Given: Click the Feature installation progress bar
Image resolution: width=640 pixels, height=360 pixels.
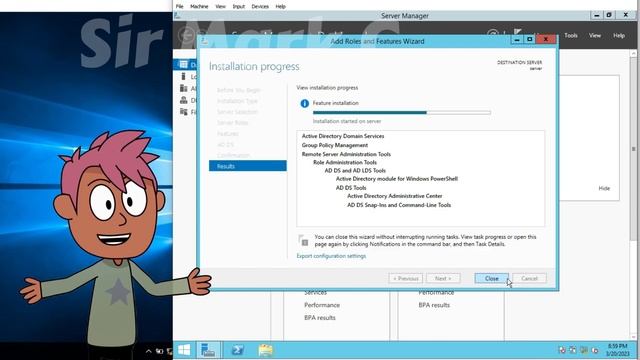Looking at the screenshot, I should click(x=402, y=112).
